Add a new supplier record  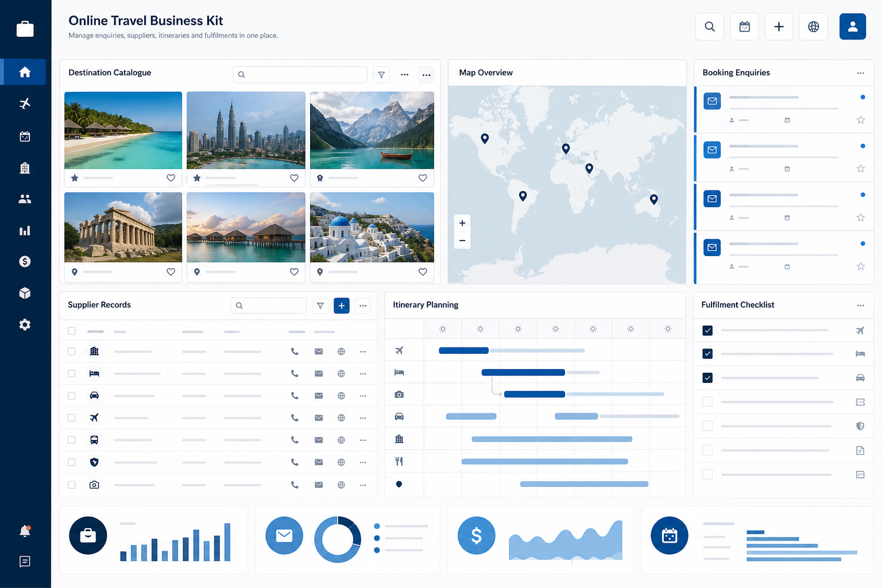pos(342,305)
